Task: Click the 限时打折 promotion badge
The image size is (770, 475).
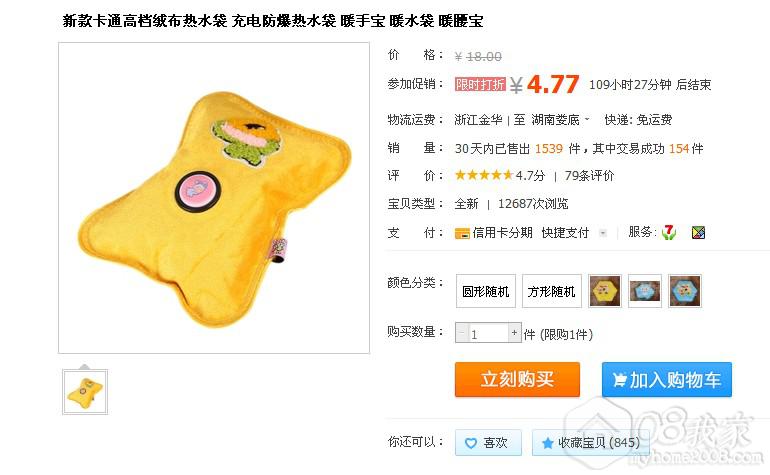Action: point(480,84)
